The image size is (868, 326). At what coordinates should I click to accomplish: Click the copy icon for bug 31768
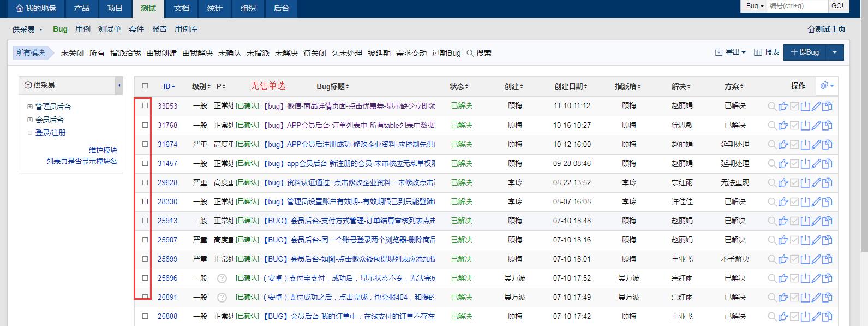click(828, 126)
